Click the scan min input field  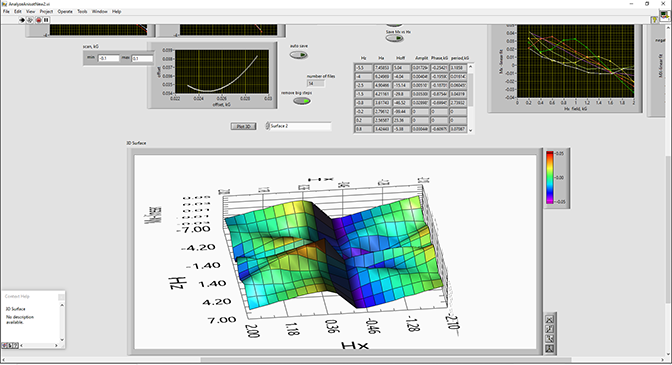[x=108, y=58]
